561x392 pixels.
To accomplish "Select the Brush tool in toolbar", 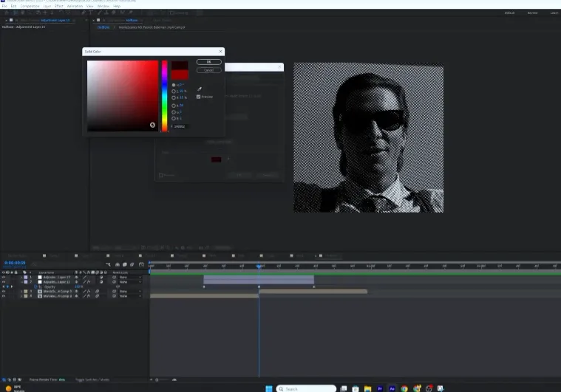I will point(100,13).
